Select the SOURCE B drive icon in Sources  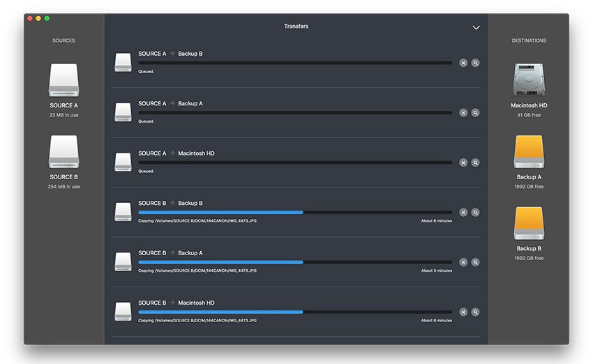63,151
